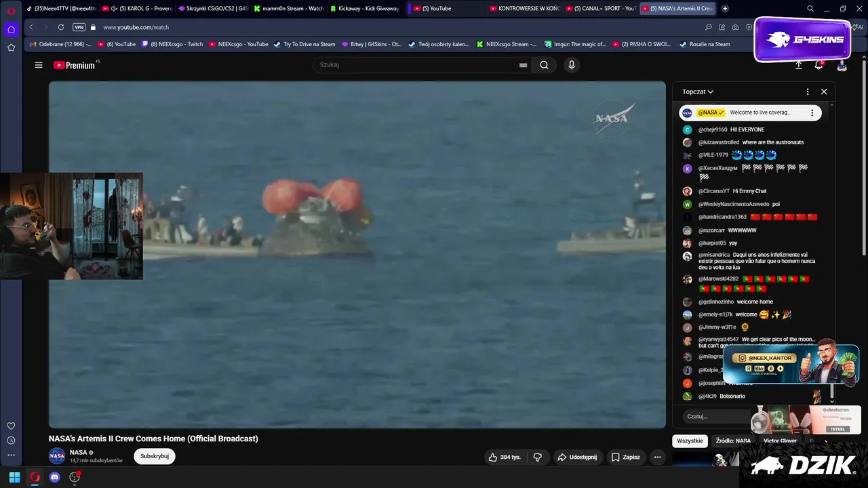Click the Subskrybuj subscribe button
This screenshot has height=488, width=868.
pyautogui.click(x=155, y=456)
